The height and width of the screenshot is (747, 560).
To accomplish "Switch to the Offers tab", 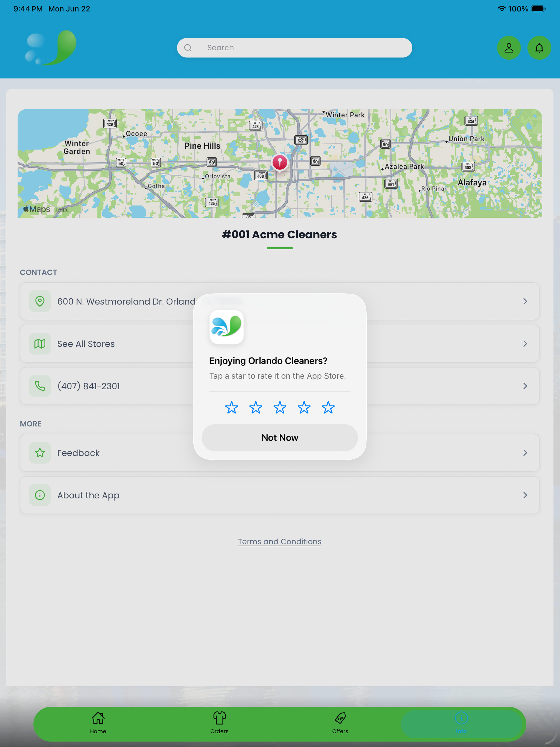I will click(340, 723).
